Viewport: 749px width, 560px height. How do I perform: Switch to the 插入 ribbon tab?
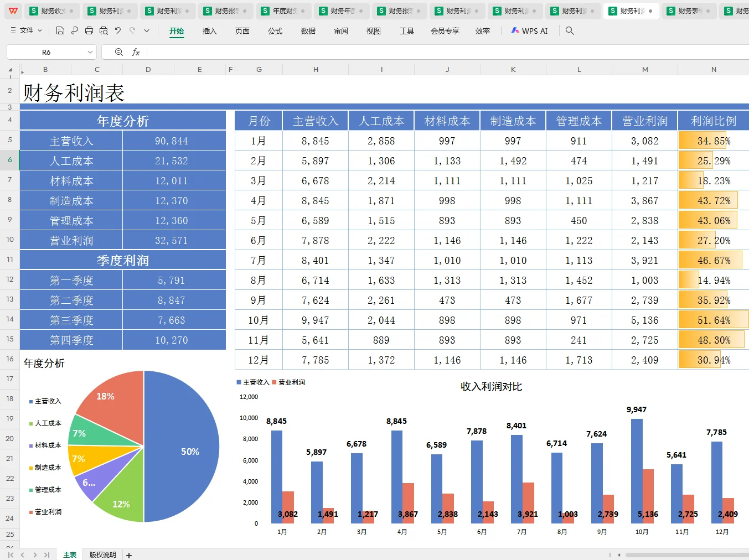pyautogui.click(x=209, y=32)
